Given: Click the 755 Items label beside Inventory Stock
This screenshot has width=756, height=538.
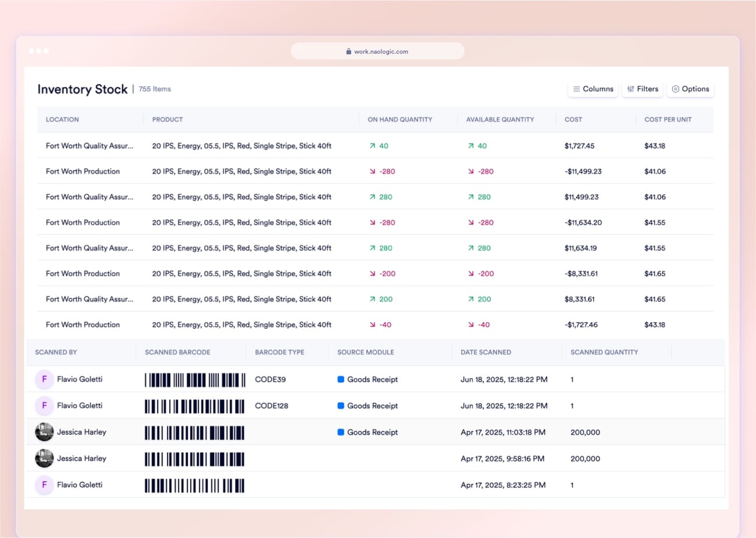Looking at the screenshot, I should 154,89.
